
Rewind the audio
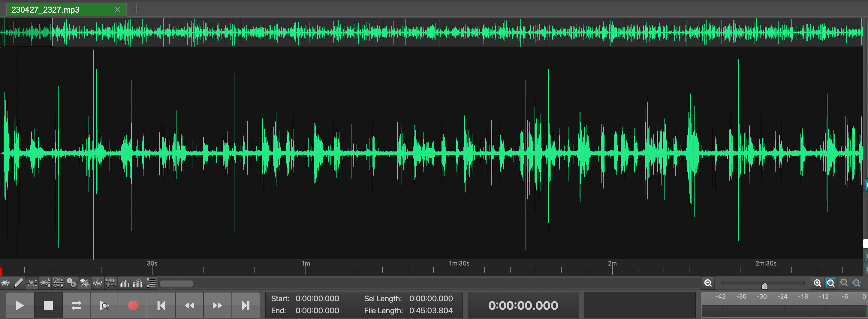coord(189,305)
